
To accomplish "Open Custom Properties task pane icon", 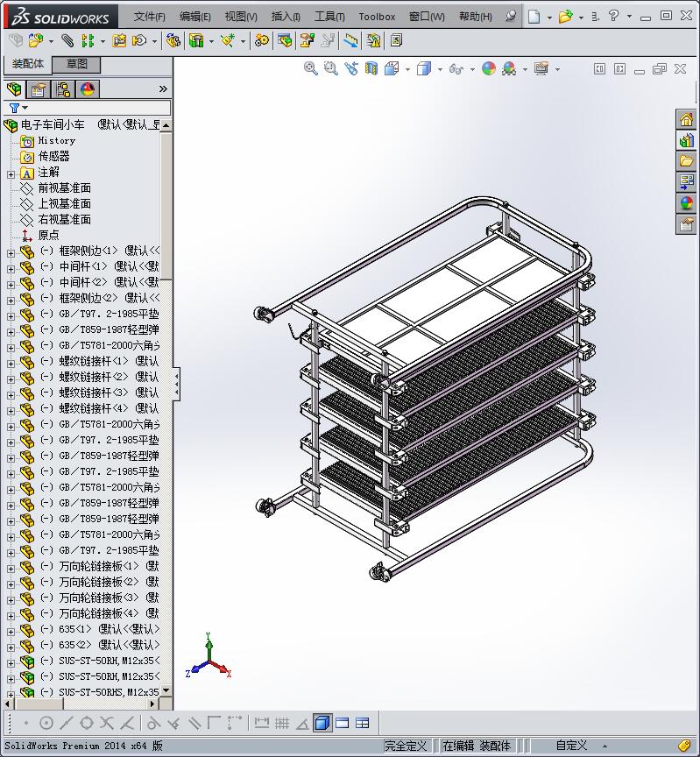I will pyautogui.click(x=687, y=224).
